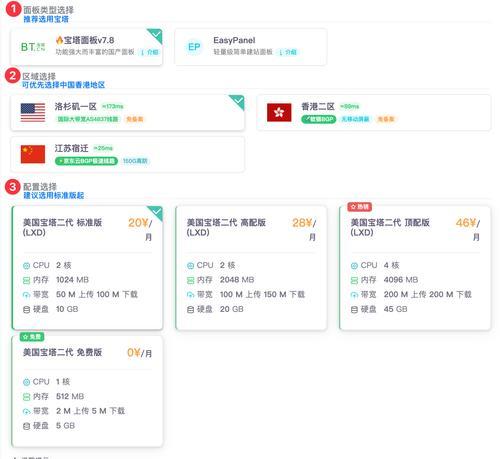Select the 美国宝塔二代 免费版 plan card
The width and height of the screenshot is (500, 459).
coord(87,391)
